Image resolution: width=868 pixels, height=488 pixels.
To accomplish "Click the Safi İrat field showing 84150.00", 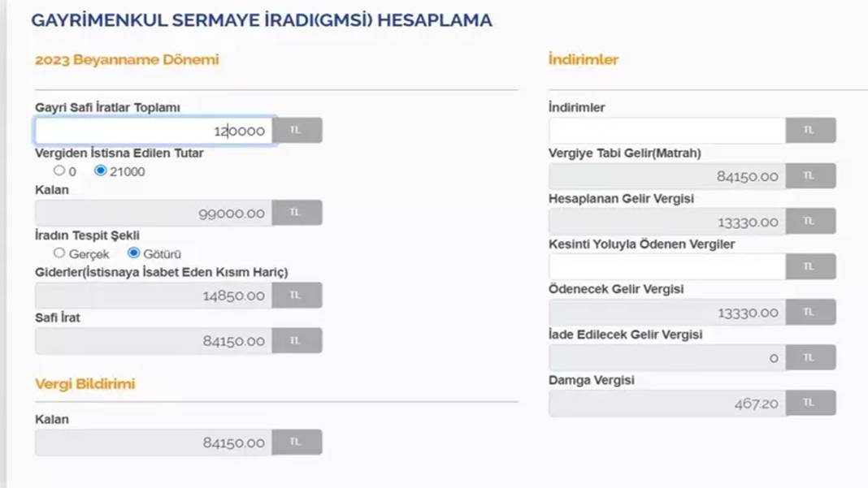I will click(x=154, y=341).
